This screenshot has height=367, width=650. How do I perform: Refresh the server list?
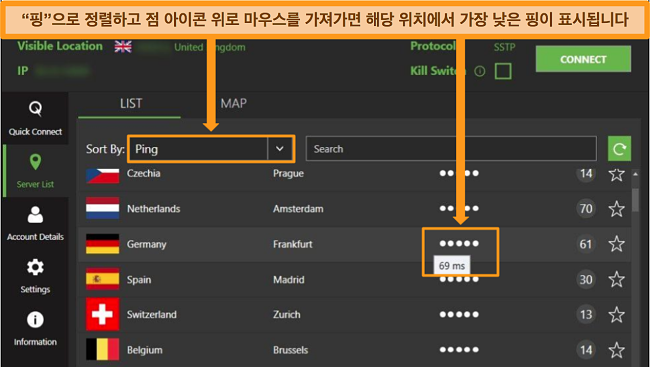[x=619, y=148]
